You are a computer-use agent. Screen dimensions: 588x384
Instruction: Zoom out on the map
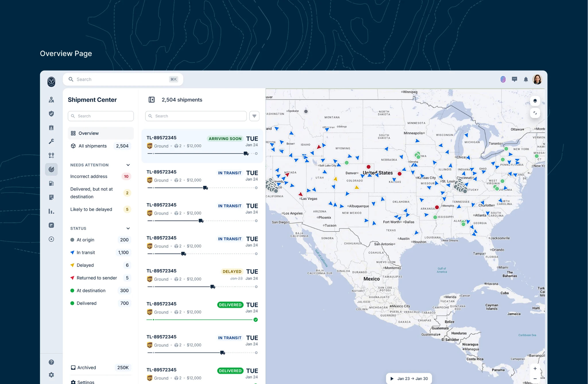(535, 379)
